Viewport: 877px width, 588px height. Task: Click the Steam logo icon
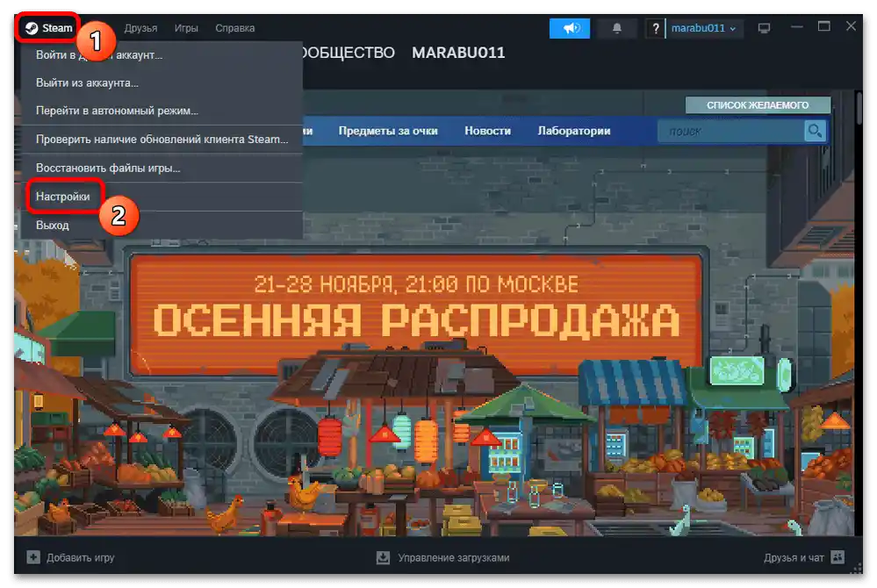pos(33,27)
